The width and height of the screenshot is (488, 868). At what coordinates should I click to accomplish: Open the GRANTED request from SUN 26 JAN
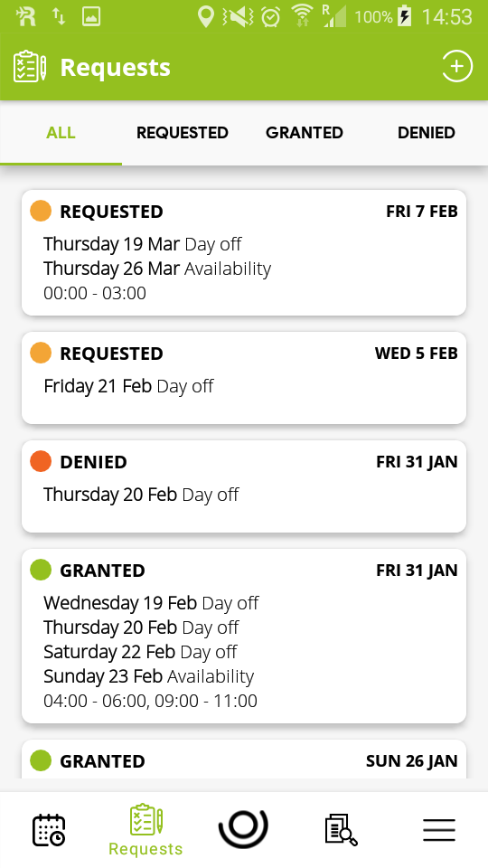[244, 759]
